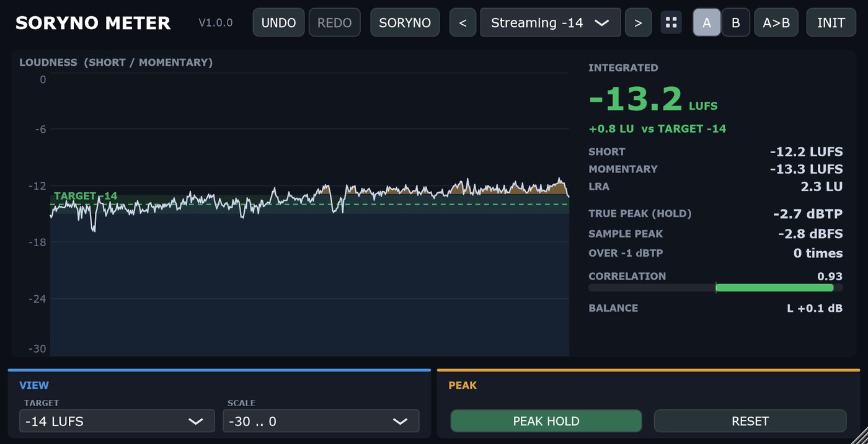Image resolution: width=868 pixels, height=444 pixels.
Task: Toggle the PEAK HOLD button
Action: [x=546, y=421]
